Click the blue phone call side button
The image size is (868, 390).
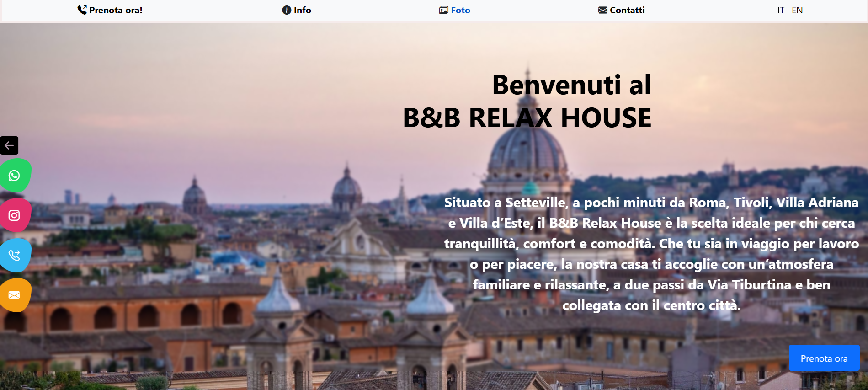coord(15,255)
